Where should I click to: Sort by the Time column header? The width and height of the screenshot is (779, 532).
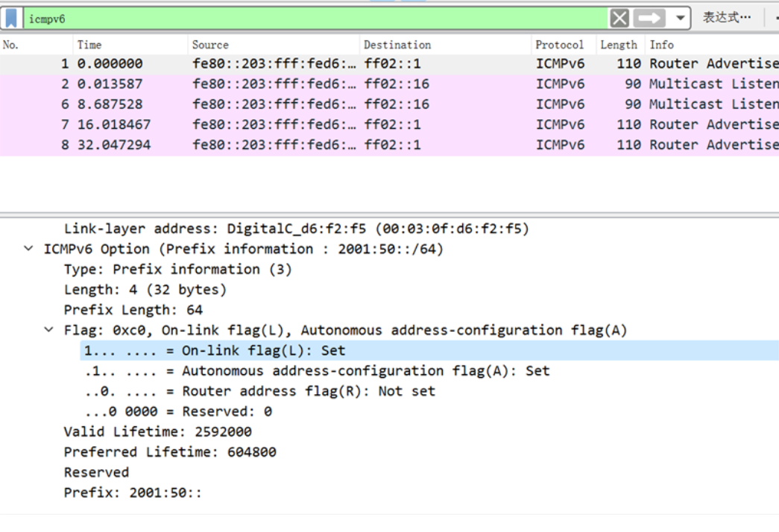(89, 45)
